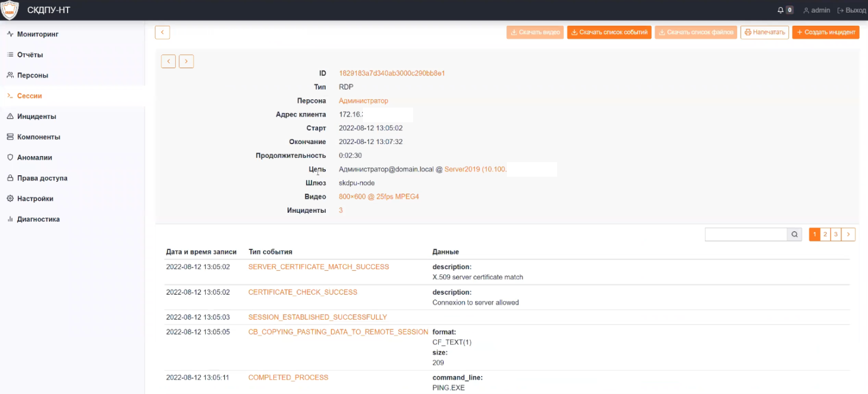
Task: Print the session with Напечатать
Action: [765, 32]
